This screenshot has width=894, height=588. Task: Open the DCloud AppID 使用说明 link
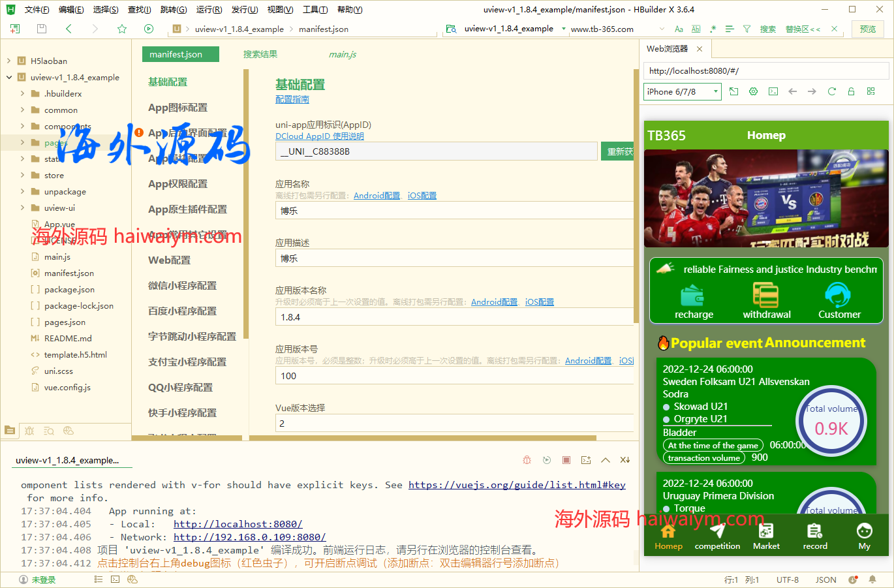click(x=319, y=136)
